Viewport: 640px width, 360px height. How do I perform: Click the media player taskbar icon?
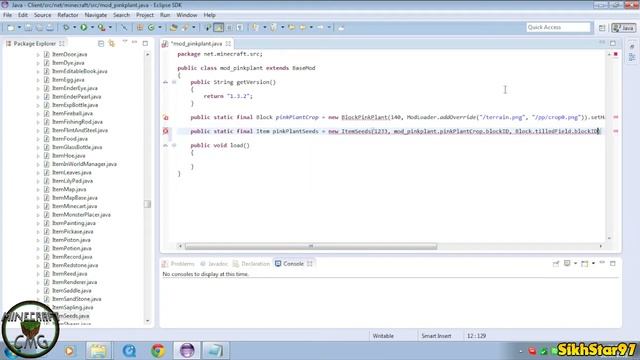coord(69,351)
